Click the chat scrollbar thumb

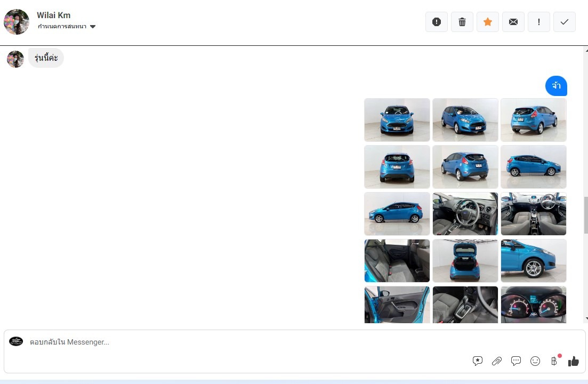point(586,215)
